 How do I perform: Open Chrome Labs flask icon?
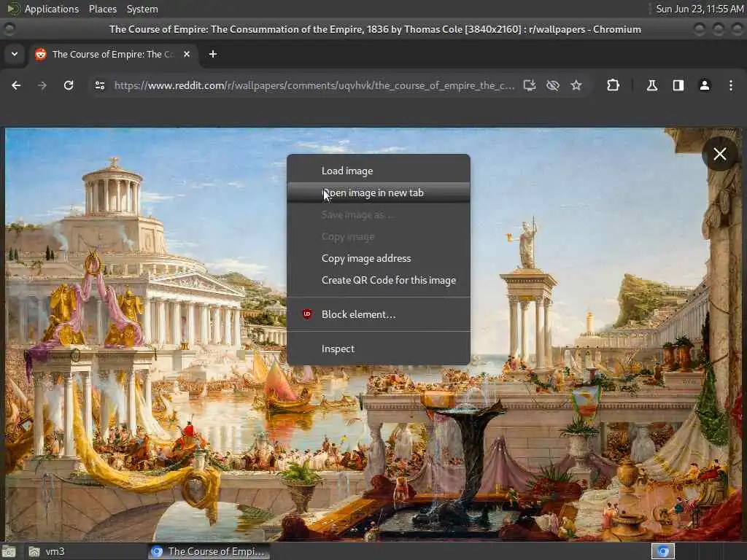click(x=651, y=85)
